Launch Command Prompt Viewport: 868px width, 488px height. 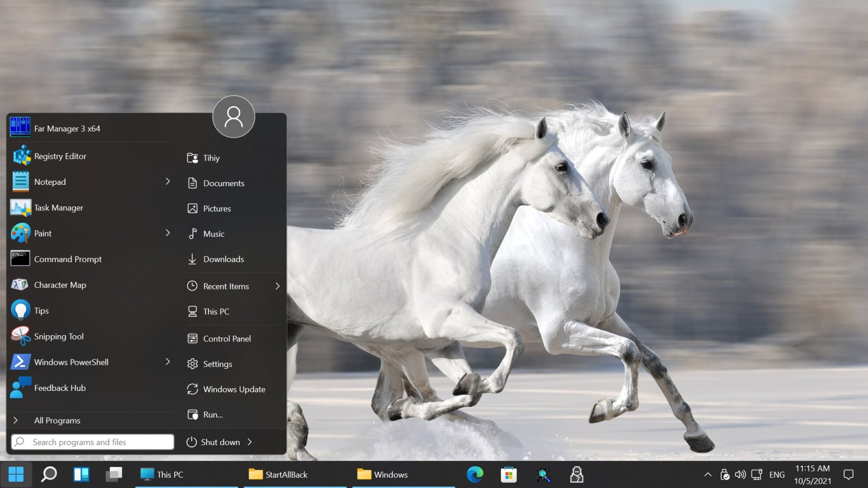tap(68, 259)
